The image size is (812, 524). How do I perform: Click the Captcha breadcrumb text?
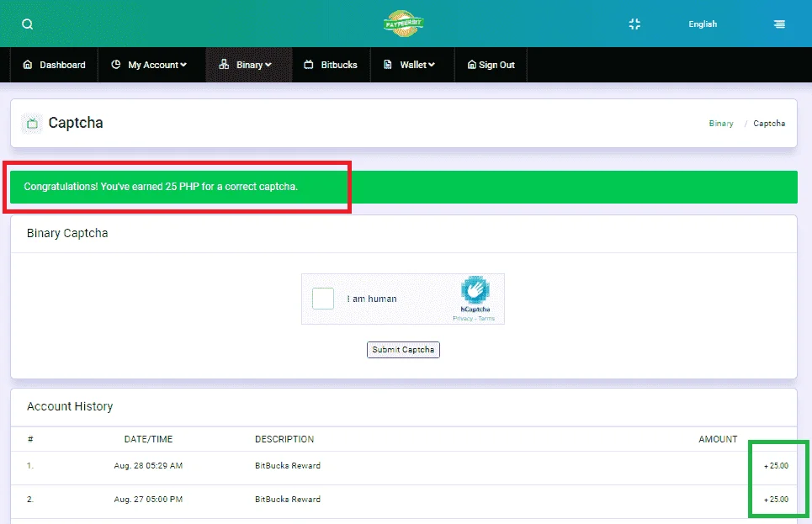click(769, 124)
